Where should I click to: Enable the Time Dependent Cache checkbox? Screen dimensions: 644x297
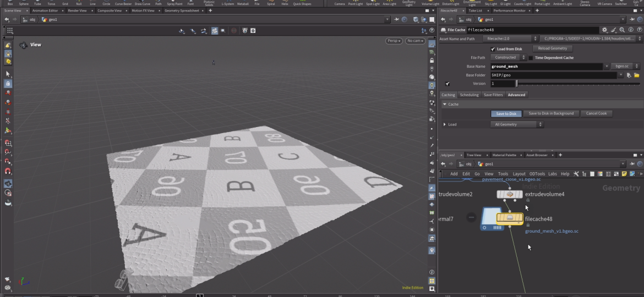(x=531, y=58)
